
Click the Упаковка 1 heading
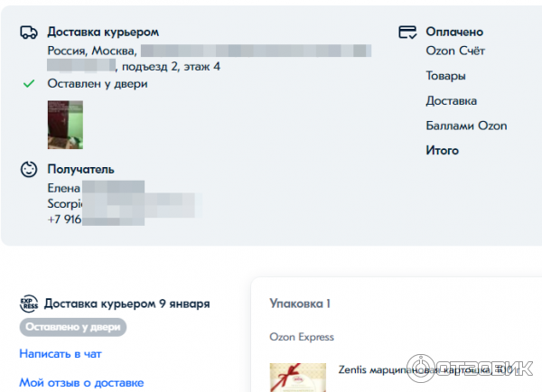click(300, 303)
